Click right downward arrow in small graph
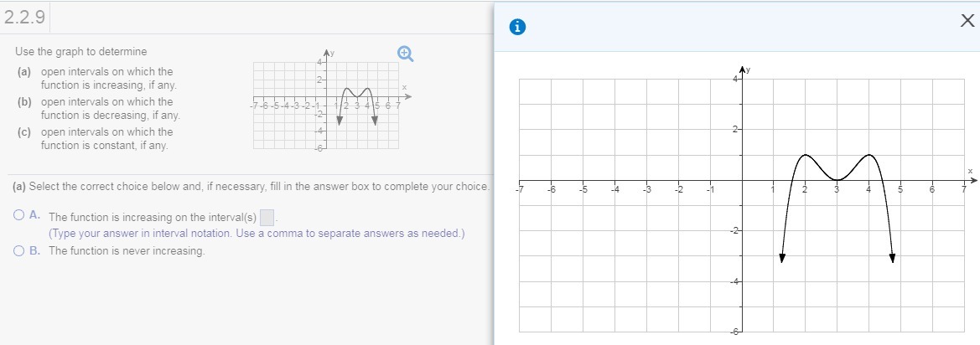 click(x=375, y=120)
